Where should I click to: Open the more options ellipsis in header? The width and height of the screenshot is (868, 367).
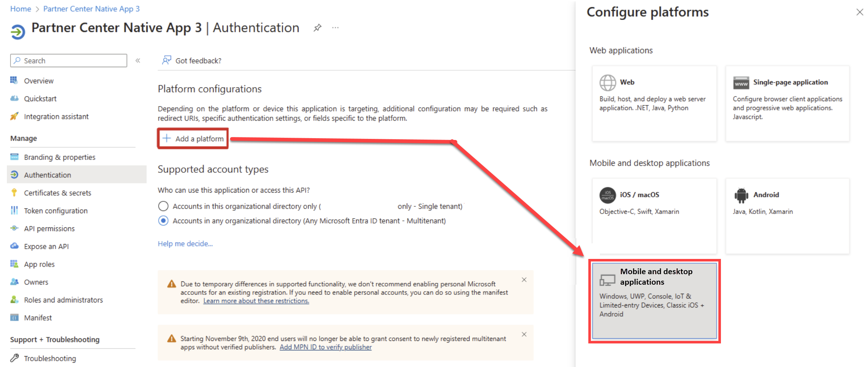point(335,28)
